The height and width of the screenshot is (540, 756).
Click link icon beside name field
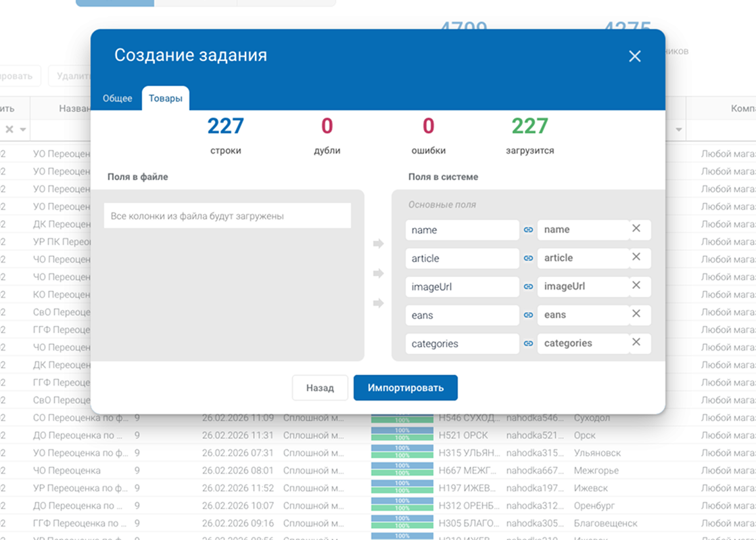coord(528,230)
